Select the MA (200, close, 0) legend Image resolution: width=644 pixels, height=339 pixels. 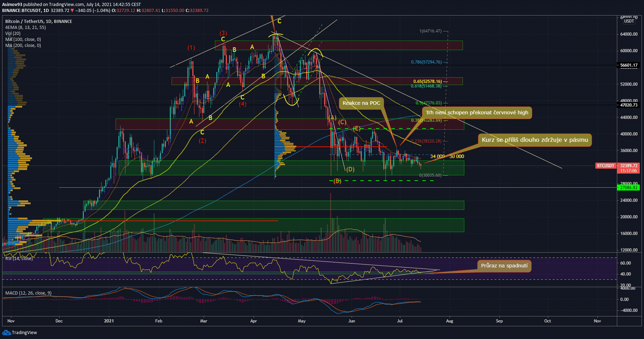tap(23, 46)
